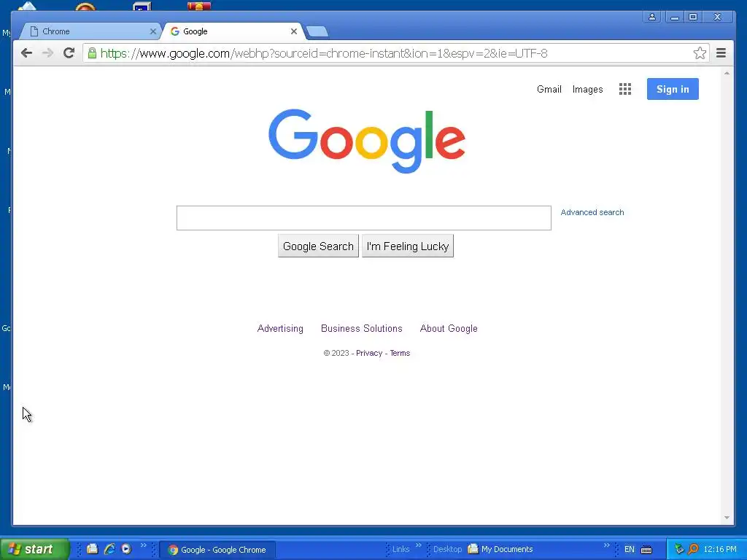Bookmark this page with the star icon
This screenshot has height=560, width=747.
[700, 52]
